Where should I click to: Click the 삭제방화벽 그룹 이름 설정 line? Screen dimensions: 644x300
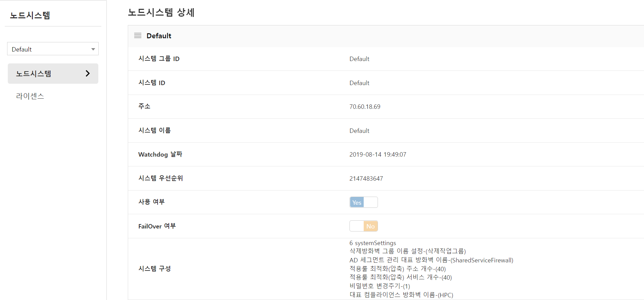[408, 251]
